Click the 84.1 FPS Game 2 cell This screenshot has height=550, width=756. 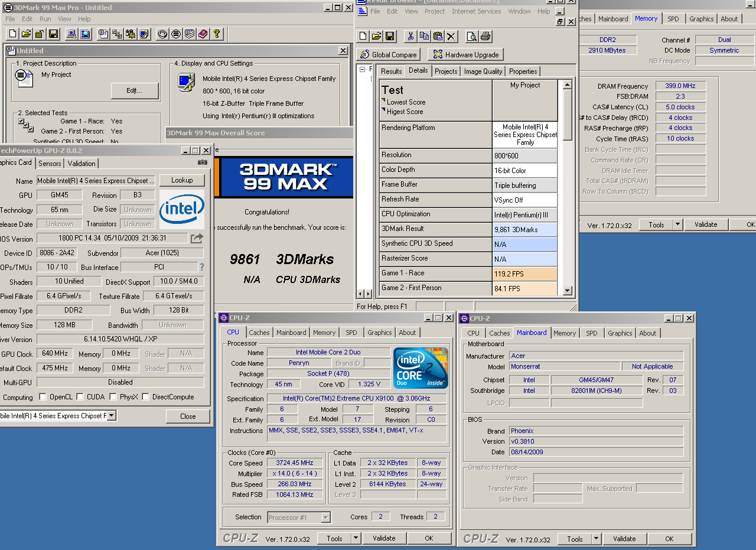(x=525, y=288)
